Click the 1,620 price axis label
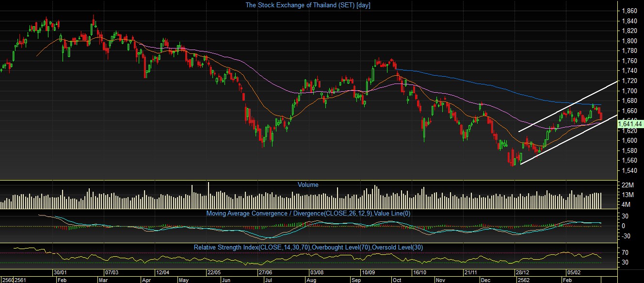This screenshot has height=283, width=644. tap(629, 131)
